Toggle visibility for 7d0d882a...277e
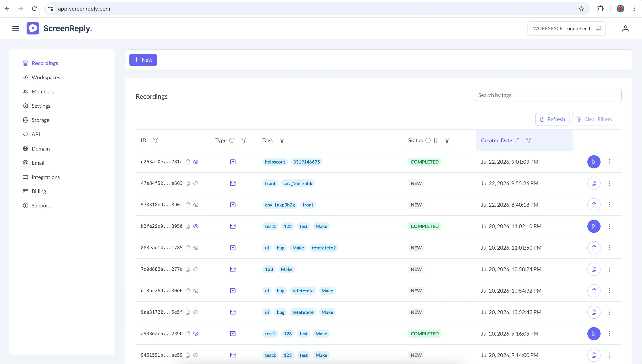The image size is (642, 364). point(196,269)
